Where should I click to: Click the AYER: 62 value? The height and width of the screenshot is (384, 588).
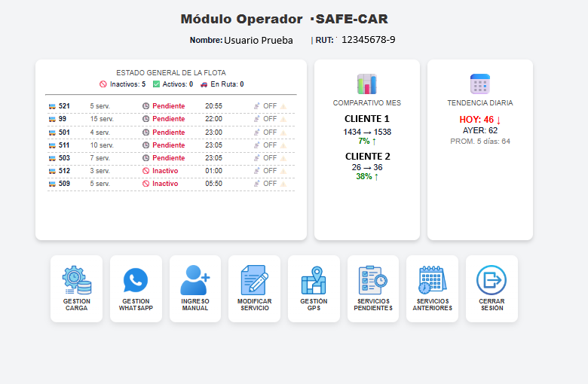click(x=480, y=130)
